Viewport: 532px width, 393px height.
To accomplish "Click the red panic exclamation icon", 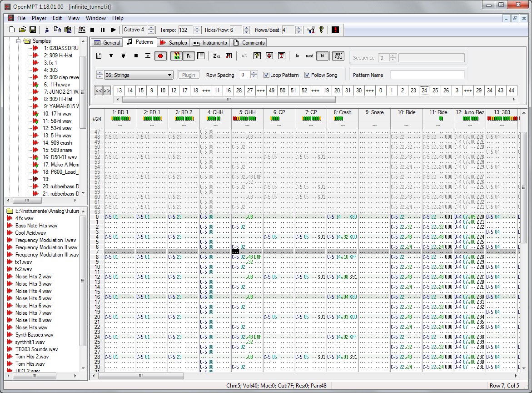I will tap(335, 30).
